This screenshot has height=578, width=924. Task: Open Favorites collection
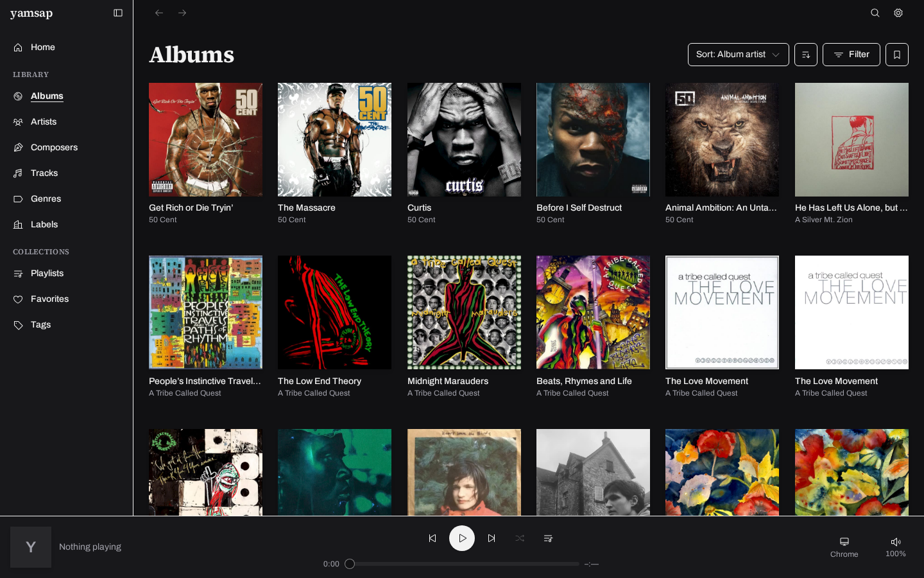click(67, 299)
